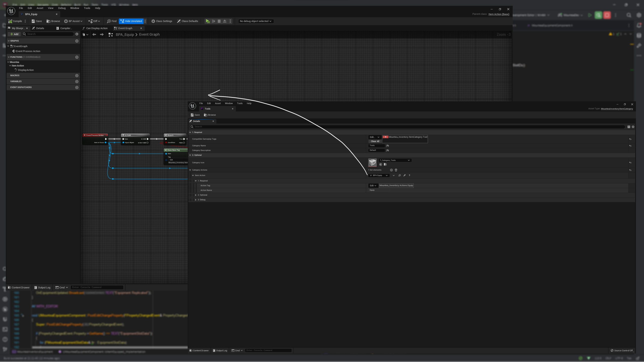This screenshot has width=644, height=362.
Task: Switch to the Can Display Action tab
Action: coord(97,28)
